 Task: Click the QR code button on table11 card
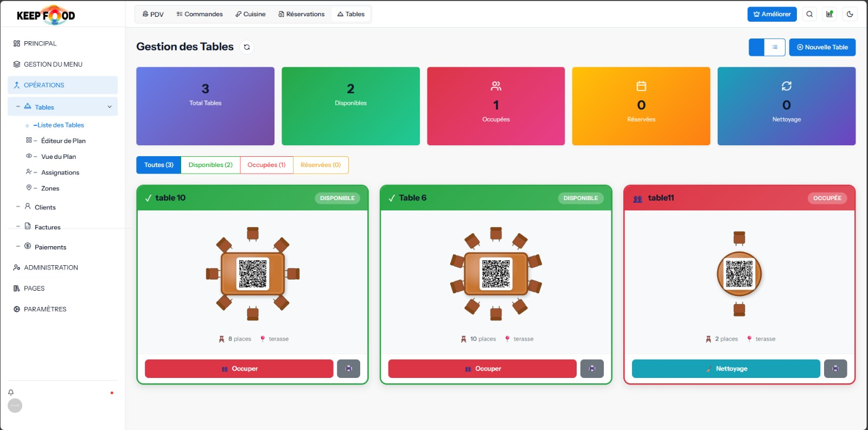(x=835, y=369)
